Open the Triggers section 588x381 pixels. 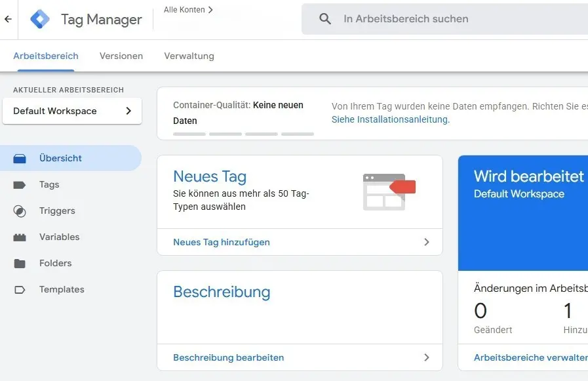[56, 211]
